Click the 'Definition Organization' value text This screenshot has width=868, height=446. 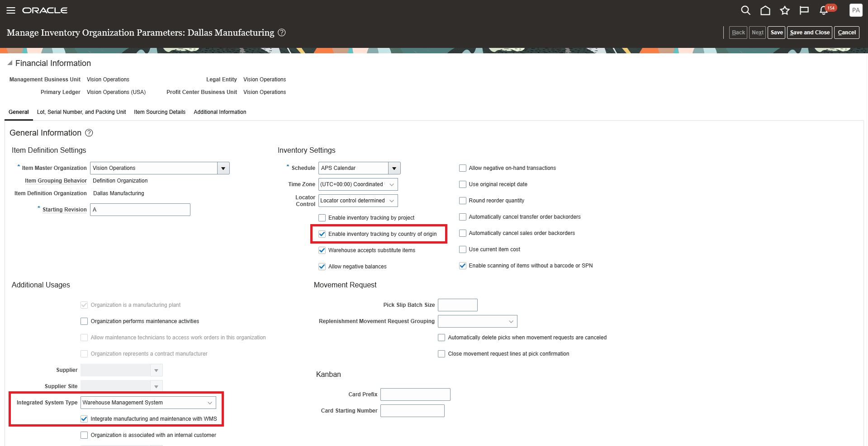pos(120,181)
